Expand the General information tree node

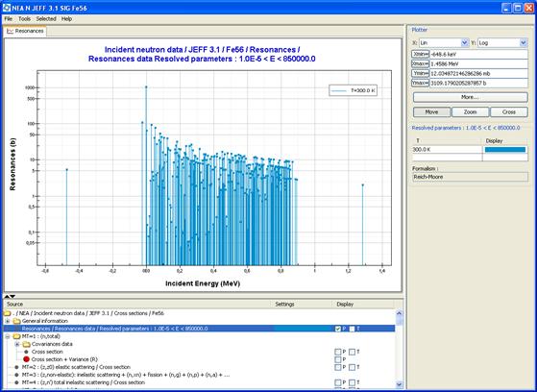[x=7, y=321]
